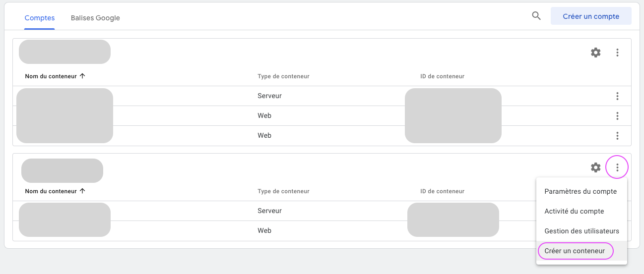Screen dimensions: 644x274
Task: Open three-dot menu of the three-container account header
Action: tap(617, 53)
